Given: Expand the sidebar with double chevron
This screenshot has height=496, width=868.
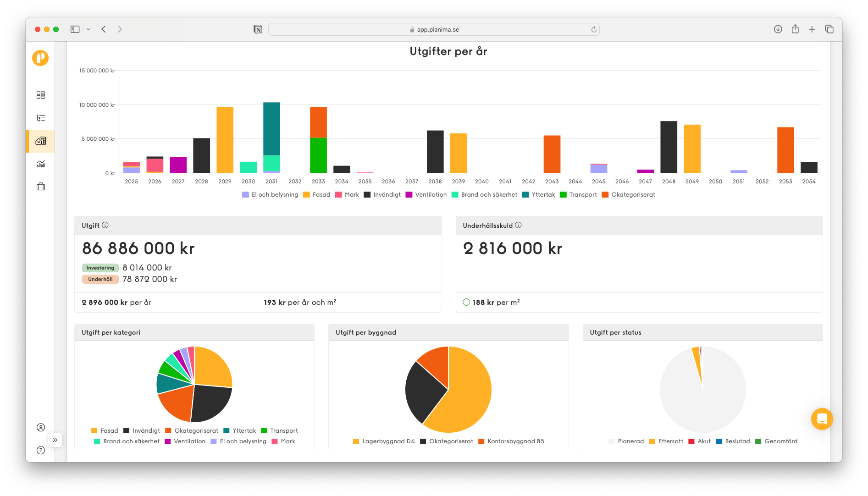Looking at the screenshot, I should pos(55,440).
